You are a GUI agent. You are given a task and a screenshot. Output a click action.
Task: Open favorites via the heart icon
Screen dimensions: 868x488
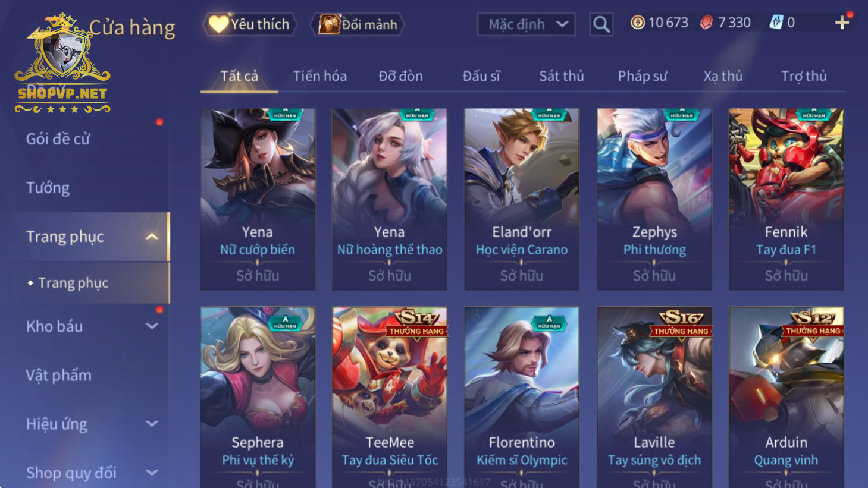point(218,24)
